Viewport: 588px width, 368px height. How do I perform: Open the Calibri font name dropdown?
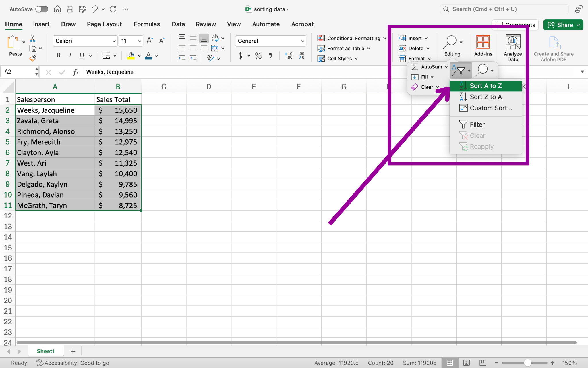point(114,41)
